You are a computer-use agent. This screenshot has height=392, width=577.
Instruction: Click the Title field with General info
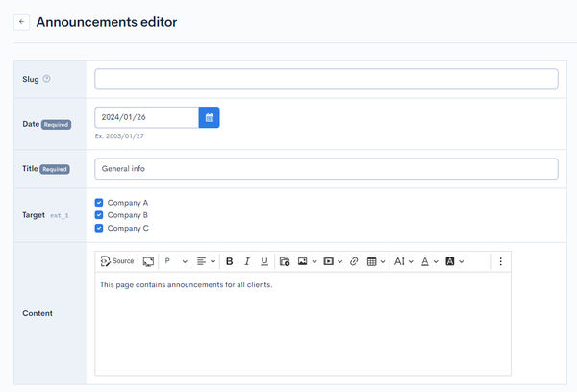(x=326, y=169)
